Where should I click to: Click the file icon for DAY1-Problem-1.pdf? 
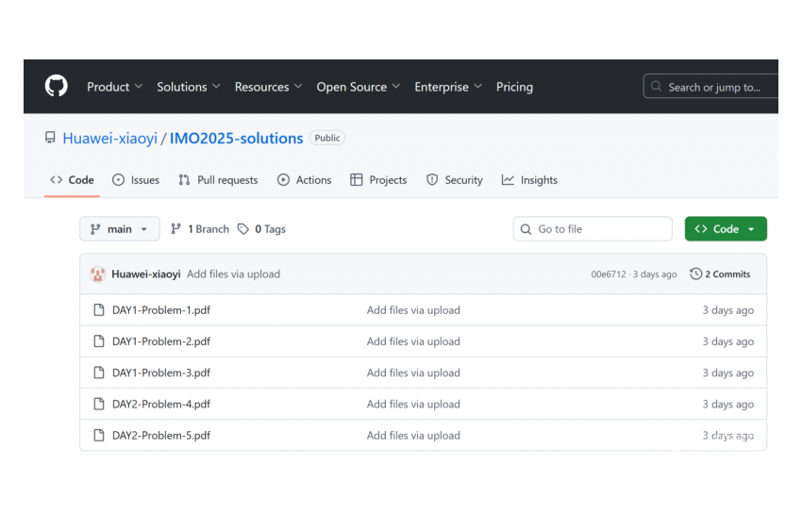click(x=99, y=310)
